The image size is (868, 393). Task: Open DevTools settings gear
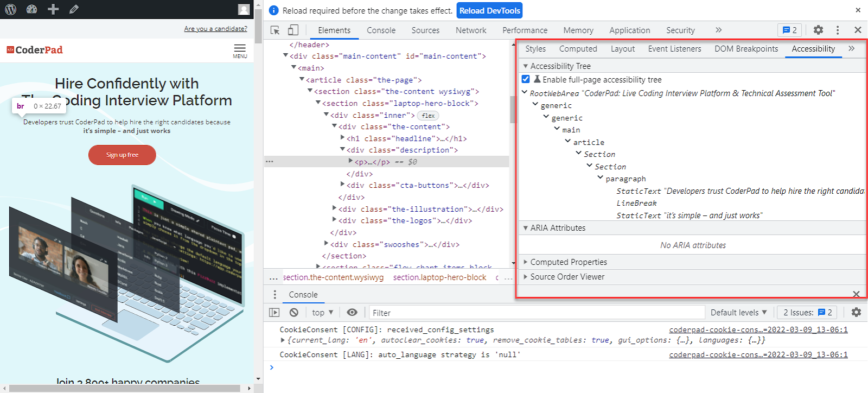[818, 30]
